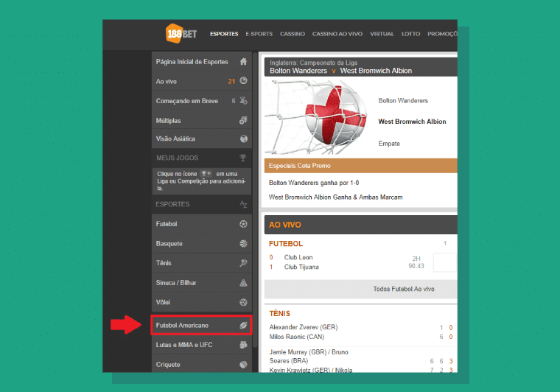This screenshot has width=560, height=392.
Task: Open the LOTTO menu item
Action: (x=410, y=34)
